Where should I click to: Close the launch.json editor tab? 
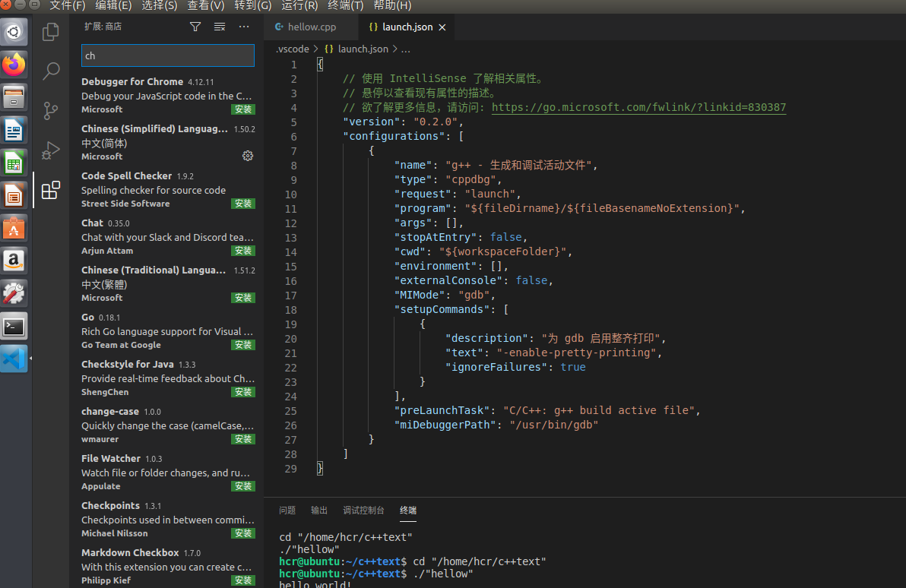tap(442, 27)
